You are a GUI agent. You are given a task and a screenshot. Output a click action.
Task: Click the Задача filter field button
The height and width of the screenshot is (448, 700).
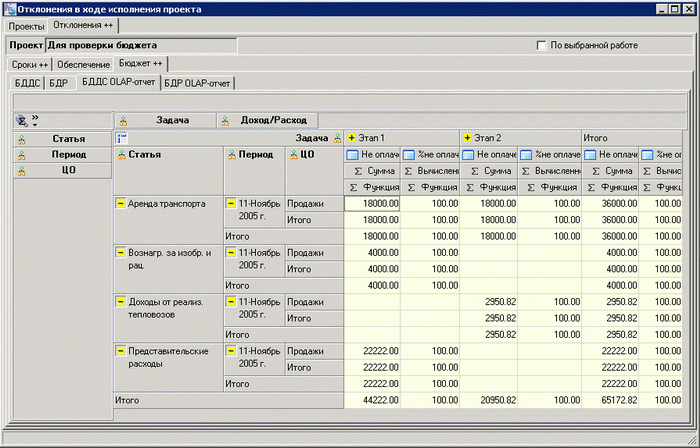pos(165,120)
